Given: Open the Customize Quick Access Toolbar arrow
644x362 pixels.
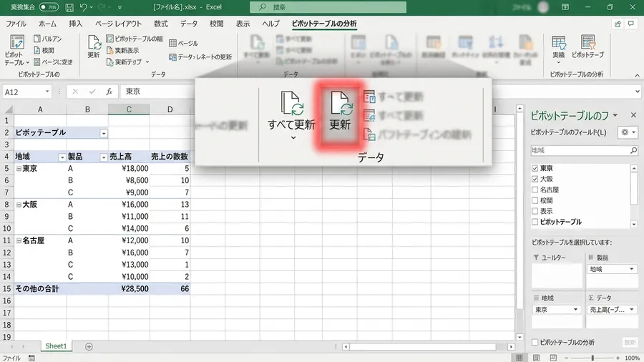Looking at the screenshot, I should tap(119, 7).
